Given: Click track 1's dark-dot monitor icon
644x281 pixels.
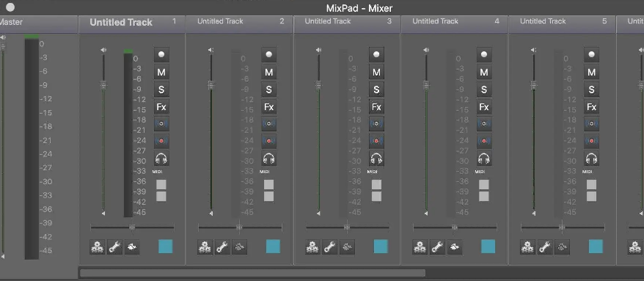Looking at the screenshot, I should [161, 124].
